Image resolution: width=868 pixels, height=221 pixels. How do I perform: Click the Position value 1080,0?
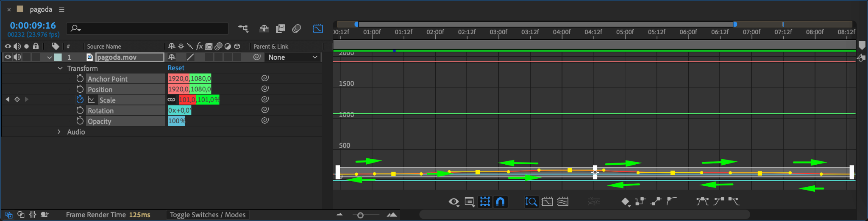(x=200, y=89)
